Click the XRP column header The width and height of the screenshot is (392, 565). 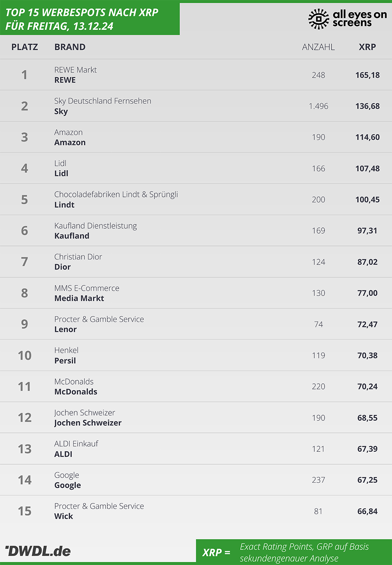pos(367,47)
